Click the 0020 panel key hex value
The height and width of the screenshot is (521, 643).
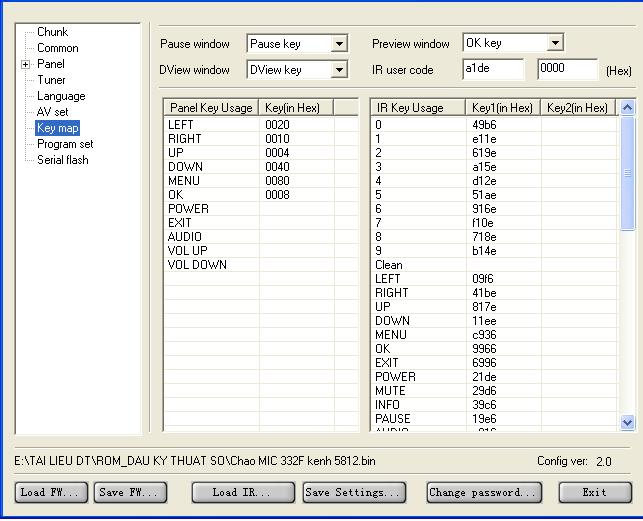(277, 125)
